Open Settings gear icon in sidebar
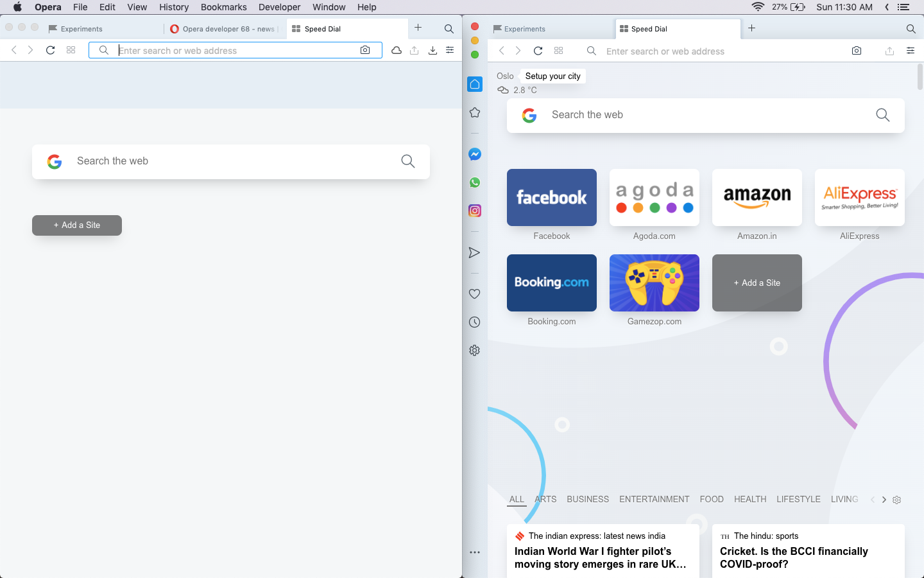Image resolution: width=924 pixels, height=578 pixels. [x=475, y=351]
